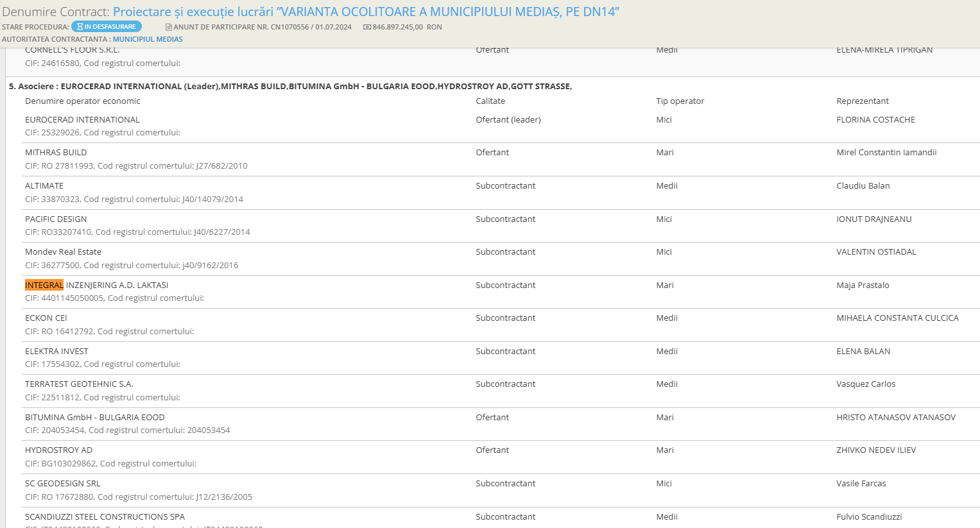Screen dimensions: 980x528
Task: Click the Tip operator column header
Action: (680, 101)
